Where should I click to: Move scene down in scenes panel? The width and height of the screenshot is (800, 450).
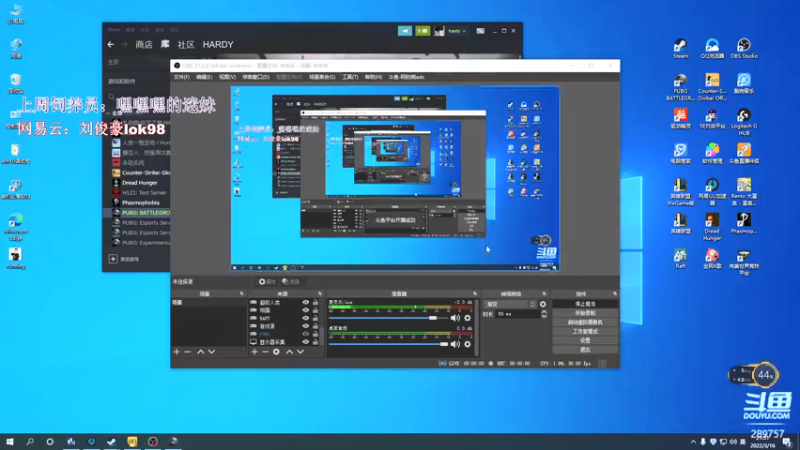click(x=212, y=352)
